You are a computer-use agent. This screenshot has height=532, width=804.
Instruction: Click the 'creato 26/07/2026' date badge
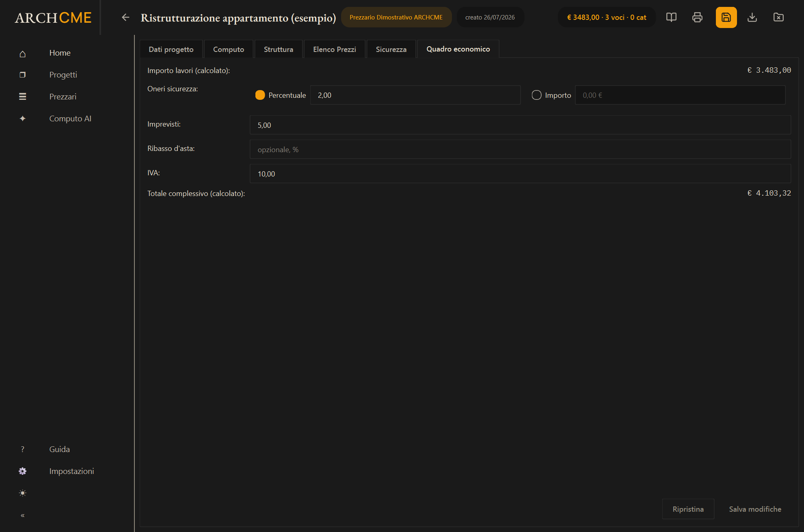click(x=490, y=17)
